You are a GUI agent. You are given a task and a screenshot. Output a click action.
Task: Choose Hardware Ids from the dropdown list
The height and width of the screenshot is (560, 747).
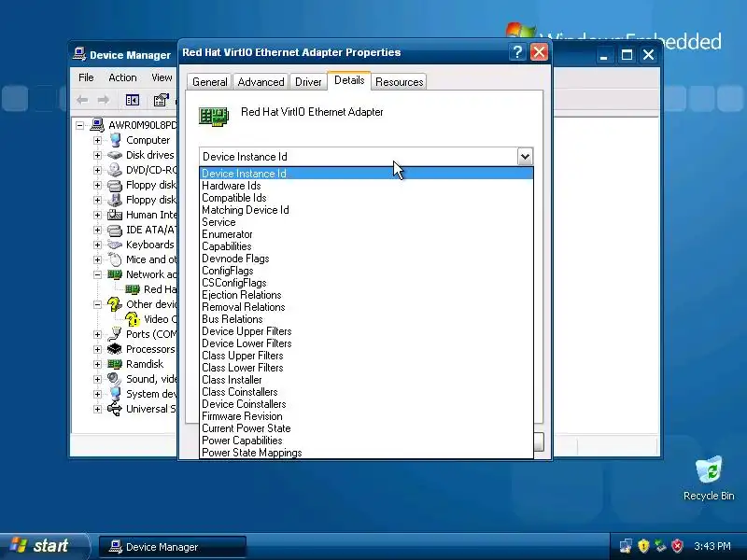point(366,186)
